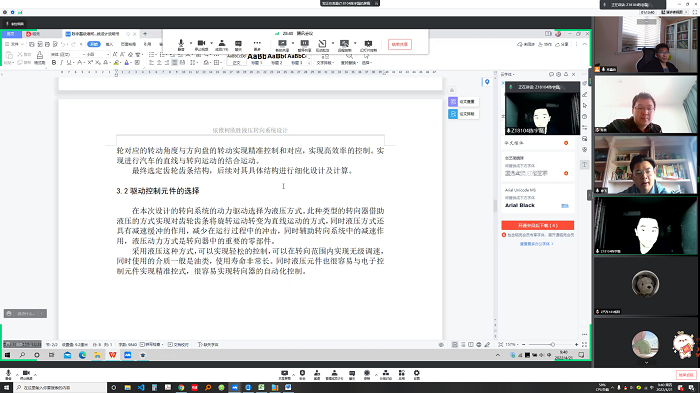This screenshot has height=393, width=700.
Task: Switch to the Home tab in WPS
Action: tap(11, 34)
